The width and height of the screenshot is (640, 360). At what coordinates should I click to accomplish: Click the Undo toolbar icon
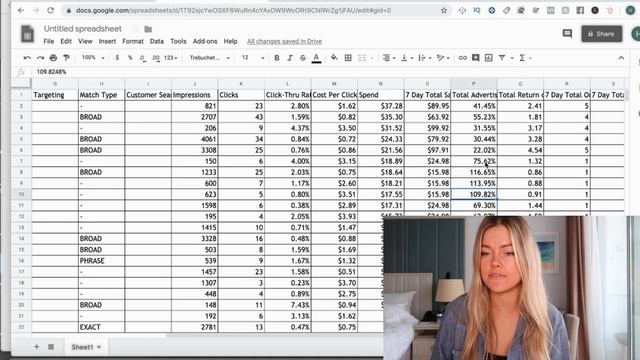click(x=27, y=58)
